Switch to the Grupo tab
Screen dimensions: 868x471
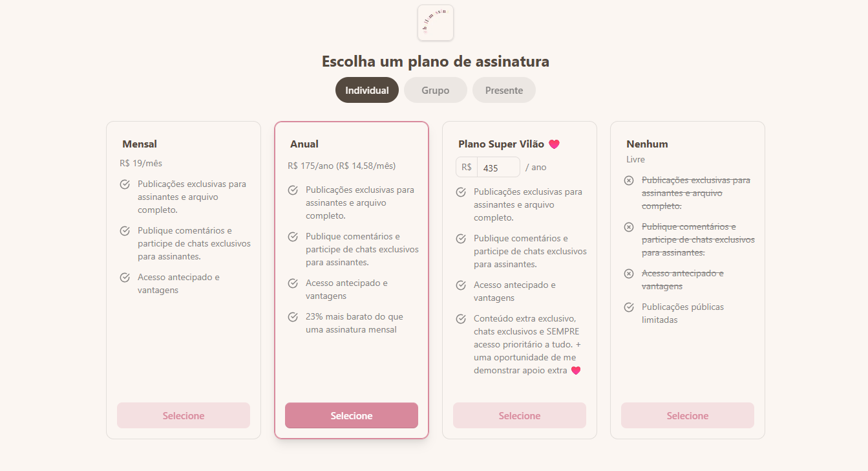click(x=435, y=90)
